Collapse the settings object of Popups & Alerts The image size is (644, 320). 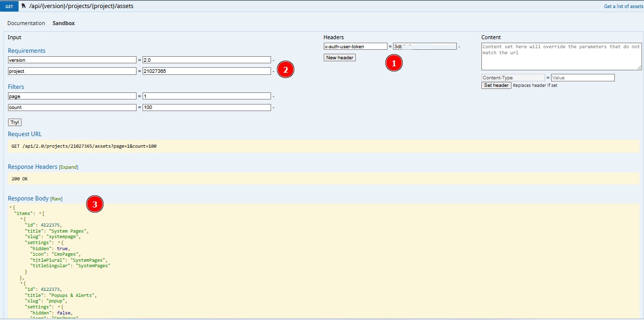[59, 307]
